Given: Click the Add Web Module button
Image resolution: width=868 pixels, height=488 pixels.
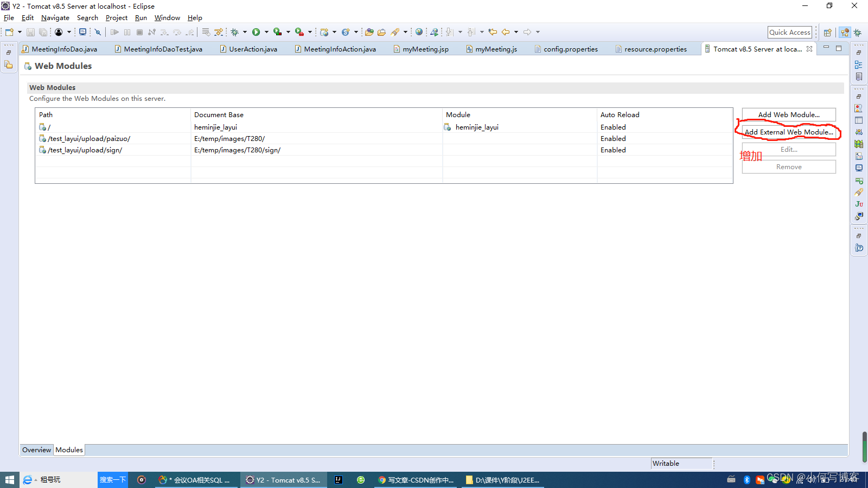Looking at the screenshot, I should 789,114.
